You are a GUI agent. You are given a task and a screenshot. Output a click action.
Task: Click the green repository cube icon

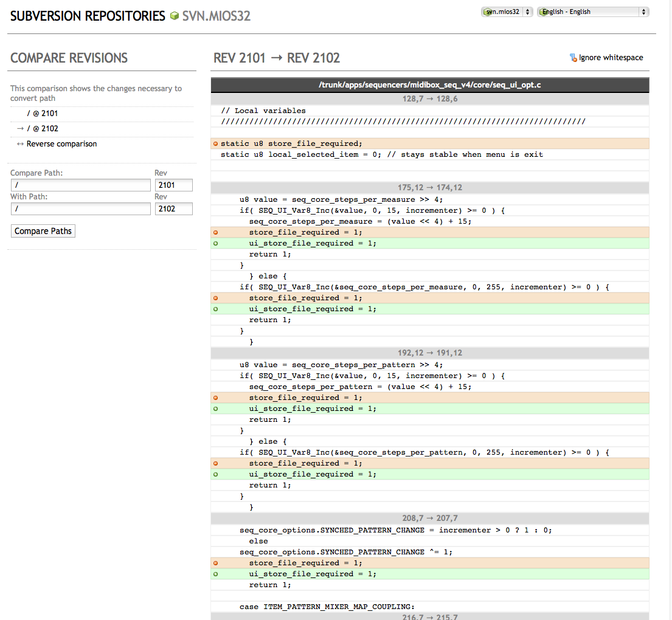click(175, 16)
